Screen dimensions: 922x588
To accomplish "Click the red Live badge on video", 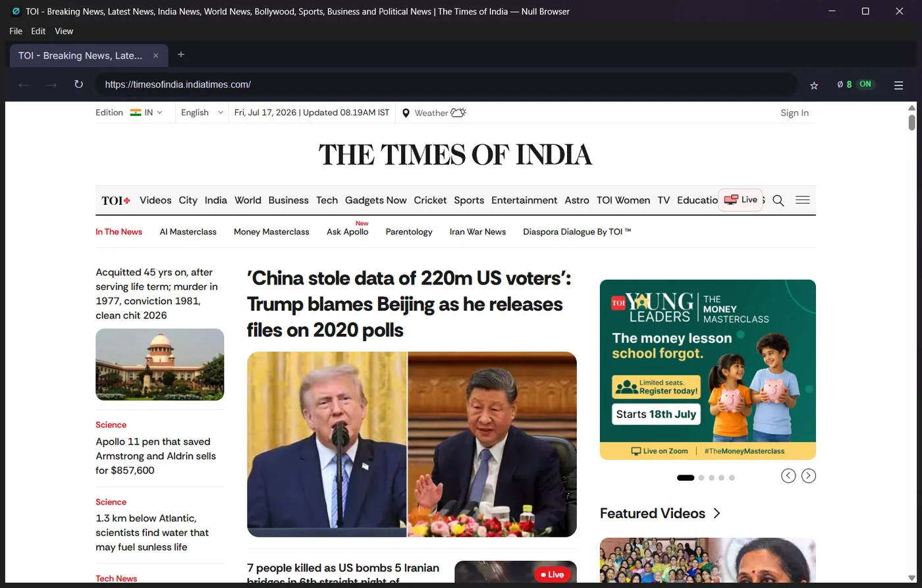I will tap(552, 575).
